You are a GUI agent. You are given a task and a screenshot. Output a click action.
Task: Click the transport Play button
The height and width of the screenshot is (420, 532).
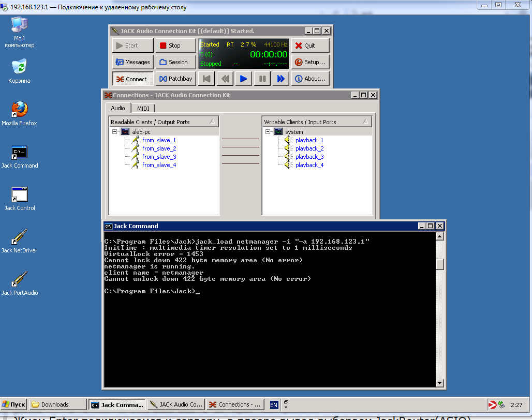tap(243, 79)
